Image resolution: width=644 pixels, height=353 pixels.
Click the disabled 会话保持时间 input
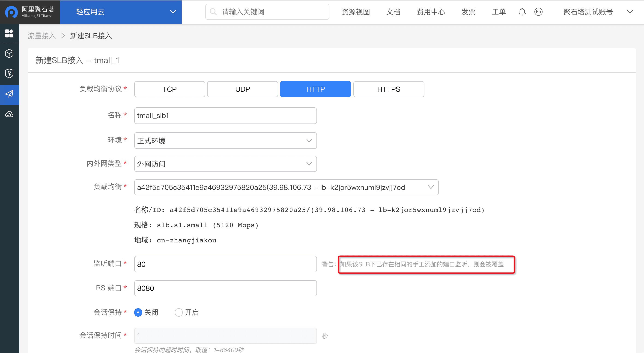click(226, 336)
